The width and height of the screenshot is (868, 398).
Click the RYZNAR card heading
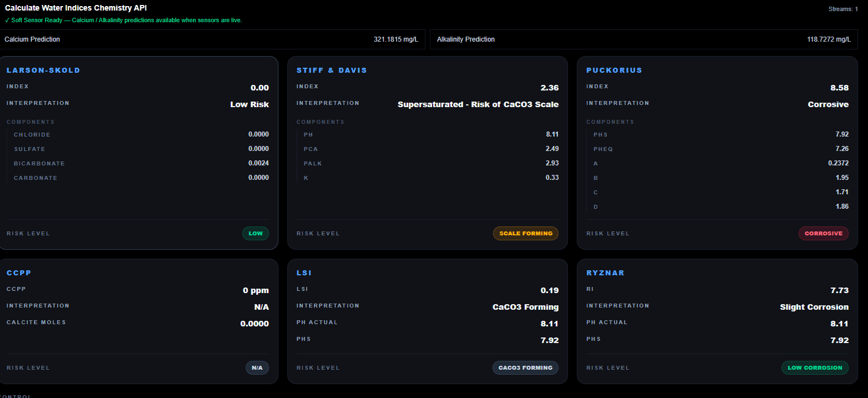(x=605, y=273)
